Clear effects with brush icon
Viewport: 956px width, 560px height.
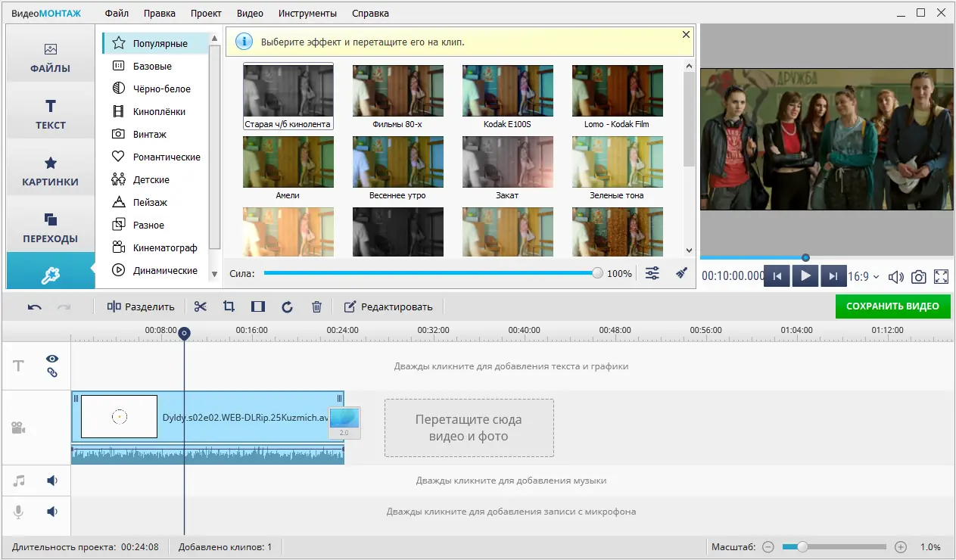pyautogui.click(x=681, y=273)
